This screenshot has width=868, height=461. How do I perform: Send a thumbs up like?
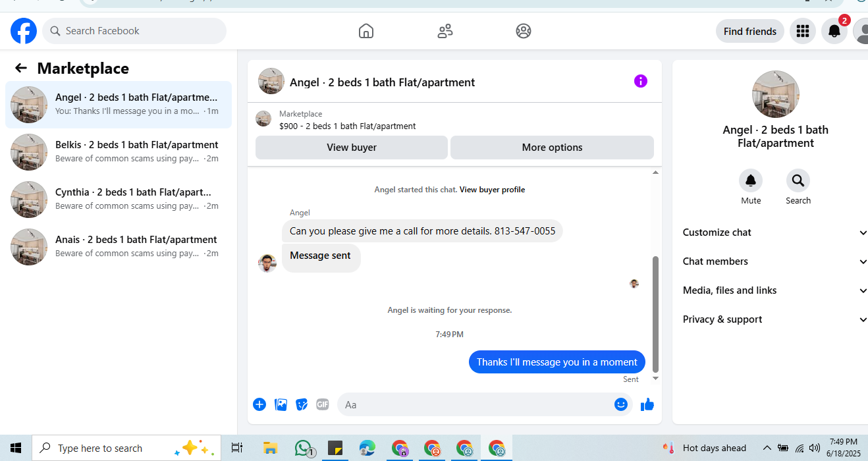pos(647,404)
